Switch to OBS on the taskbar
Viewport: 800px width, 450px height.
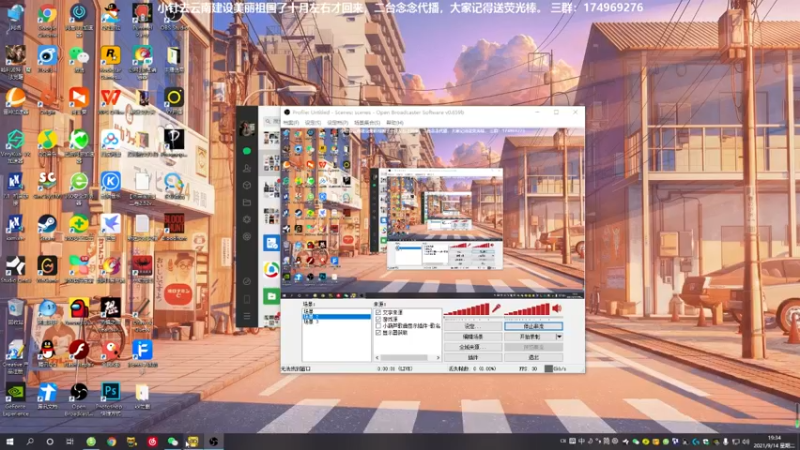pos(213,441)
